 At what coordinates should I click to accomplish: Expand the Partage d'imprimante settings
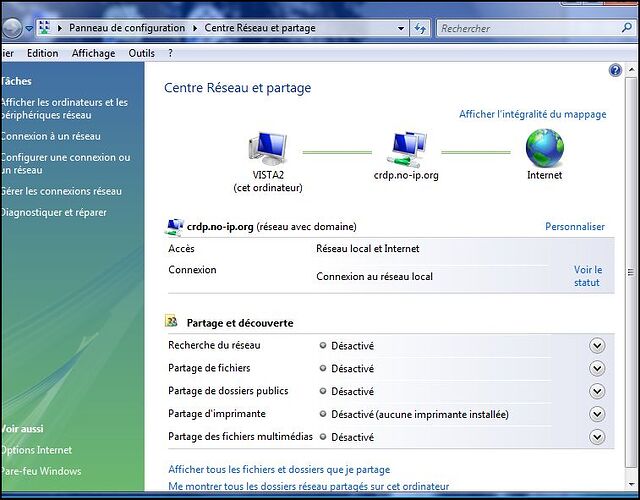tap(597, 414)
